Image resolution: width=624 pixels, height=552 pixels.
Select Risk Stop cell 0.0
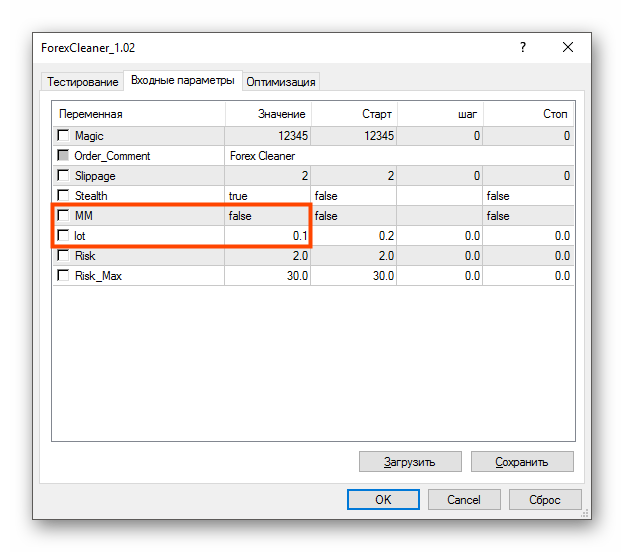(528, 256)
